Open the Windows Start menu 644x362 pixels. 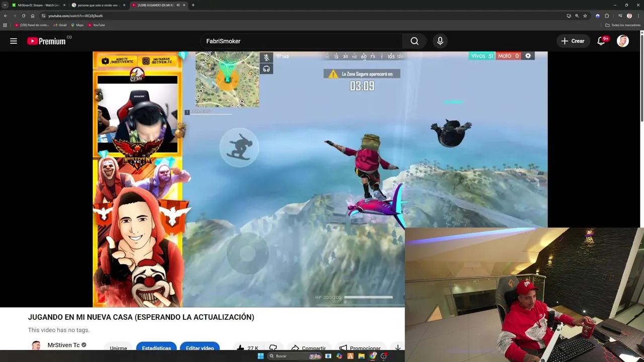[x=261, y=356]
